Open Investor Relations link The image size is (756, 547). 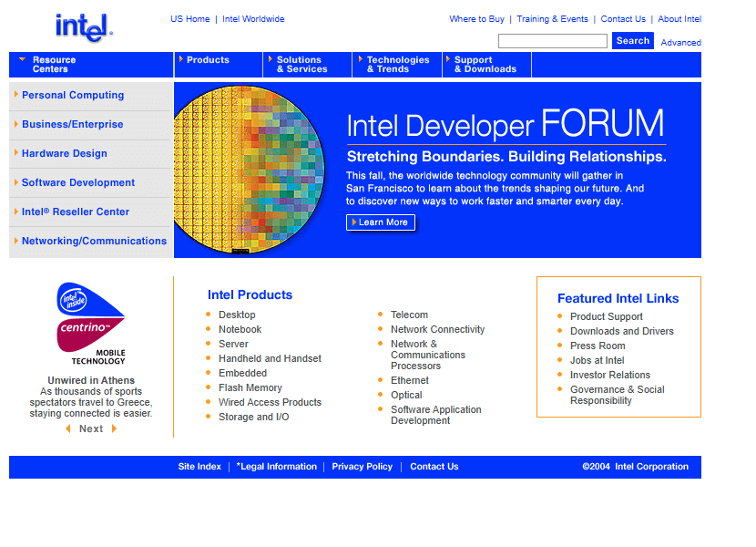(610, 375)
